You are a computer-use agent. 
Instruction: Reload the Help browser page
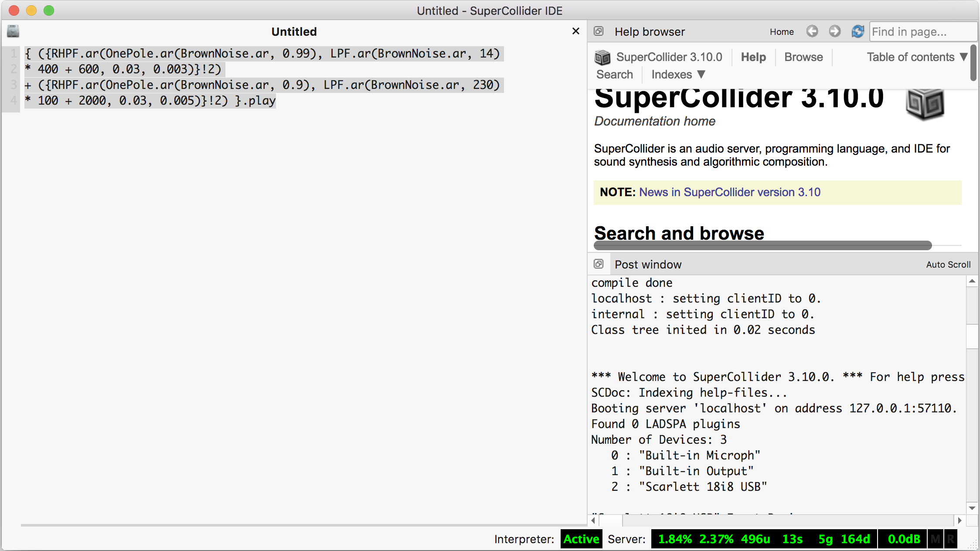[857, 31]
